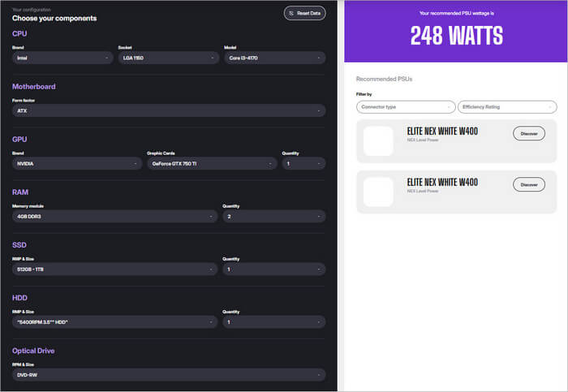Open SSD size dropdown 512GB - 1TB
568x392 pixels.
(114, 269)
